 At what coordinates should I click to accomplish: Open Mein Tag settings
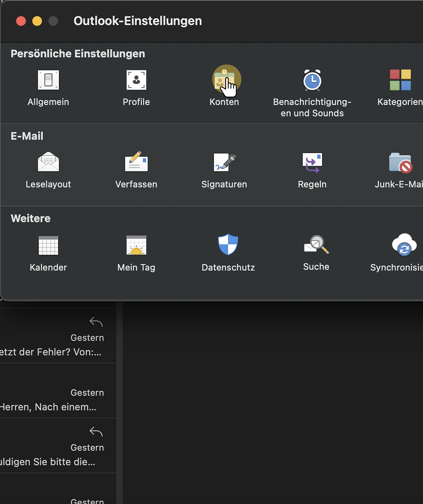click(136, 246)
